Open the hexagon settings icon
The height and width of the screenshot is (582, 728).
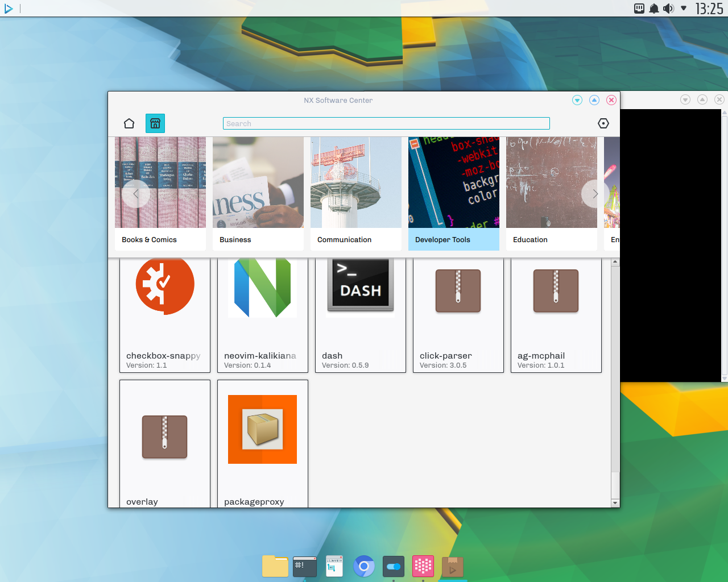(603, 123)
